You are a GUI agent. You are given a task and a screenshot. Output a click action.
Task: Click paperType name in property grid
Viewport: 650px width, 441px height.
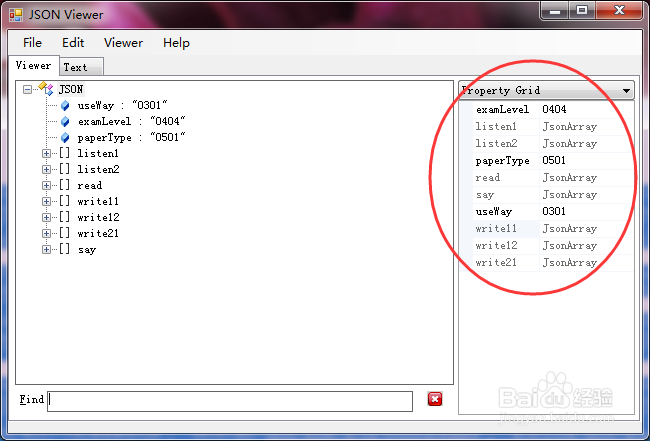pyautogui.click(x=502, y=161)
